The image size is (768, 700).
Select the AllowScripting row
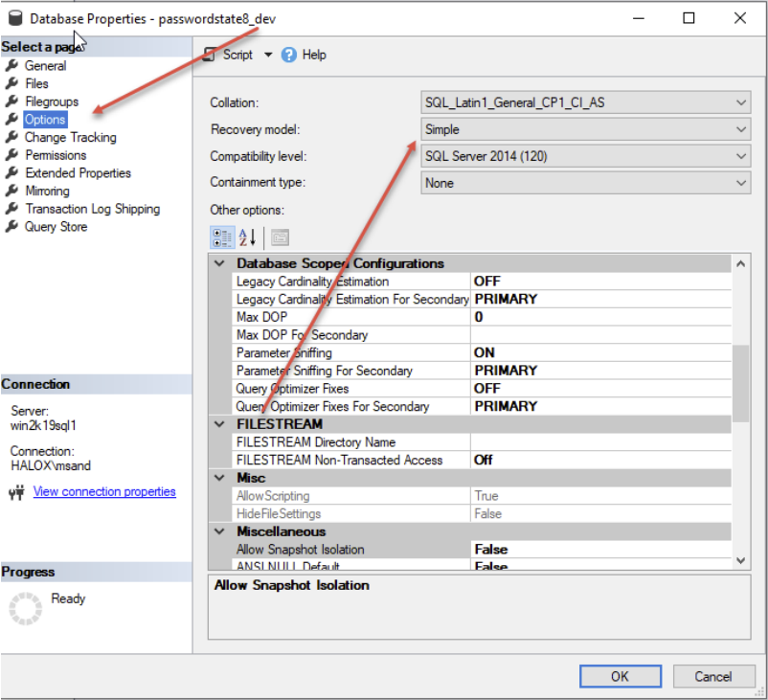(x=482, y=496)
